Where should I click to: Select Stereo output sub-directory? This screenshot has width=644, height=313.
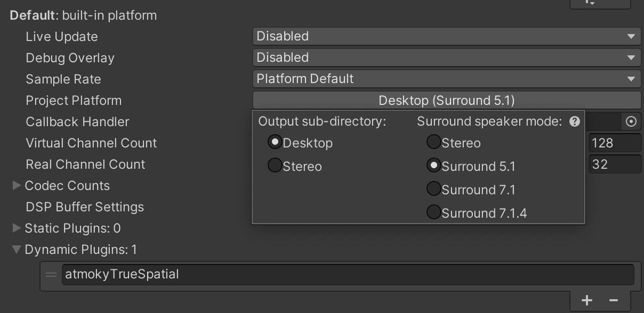point(275,166)
